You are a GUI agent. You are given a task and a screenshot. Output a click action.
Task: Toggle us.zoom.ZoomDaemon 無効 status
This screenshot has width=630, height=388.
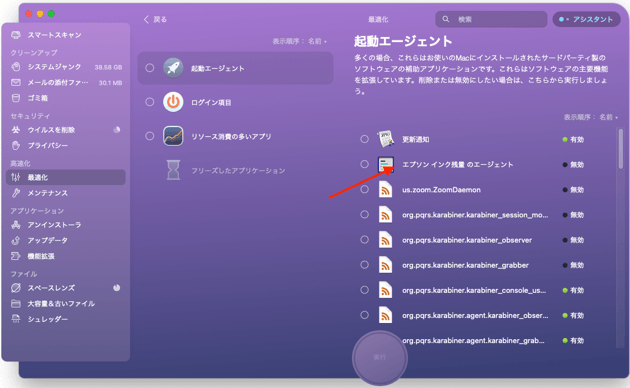573,190
